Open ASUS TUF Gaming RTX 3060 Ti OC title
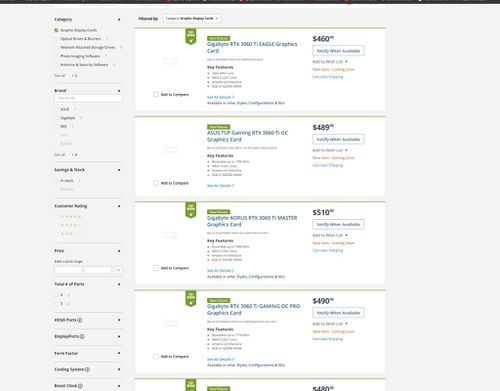500x391 pixels. point(247,136)
